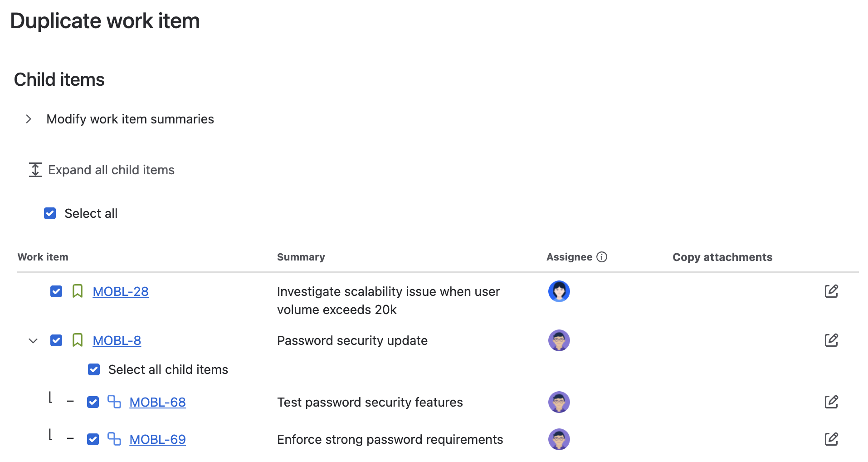Click the assignee avatar for MOBL-69
Viewport: 868px width, 462px height.
point(559,439)
